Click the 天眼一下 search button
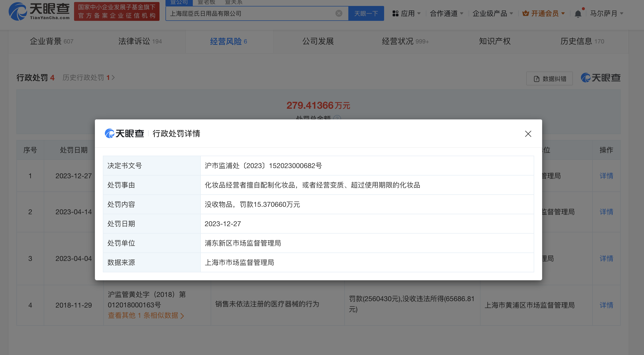The image size is (644, 355). 366,13
